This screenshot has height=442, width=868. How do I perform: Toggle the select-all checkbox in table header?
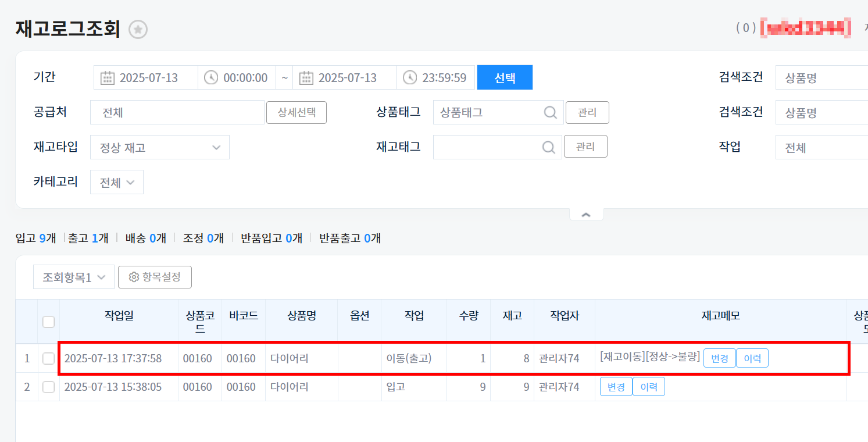(x=49, y=322)
